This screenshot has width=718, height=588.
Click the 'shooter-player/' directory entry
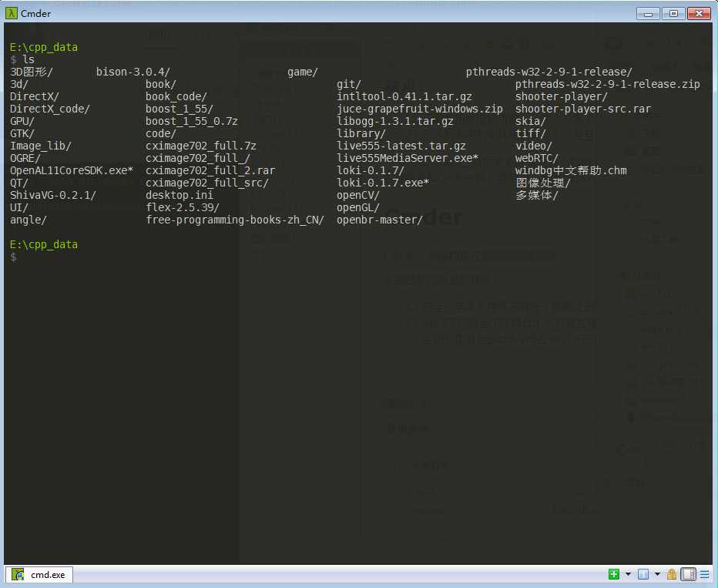tap(562, 96)
